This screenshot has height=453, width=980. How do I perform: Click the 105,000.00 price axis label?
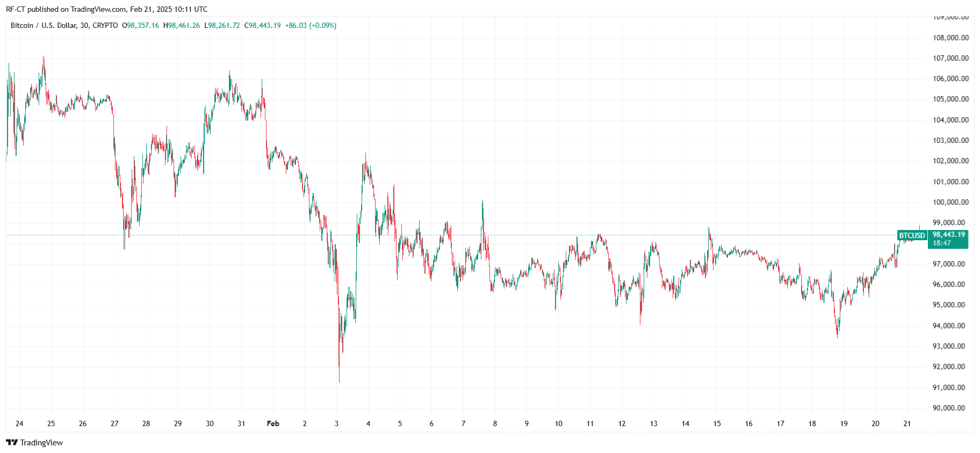click(950, 99)
